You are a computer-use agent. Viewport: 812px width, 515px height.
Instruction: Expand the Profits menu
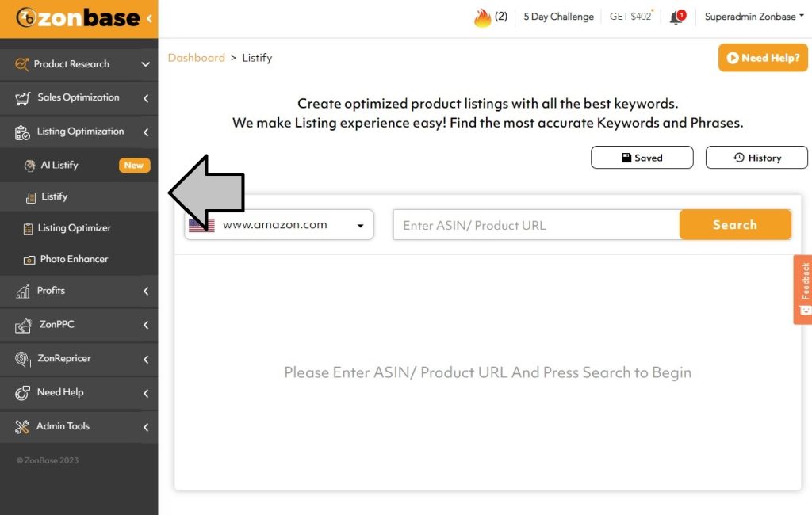[146, 291]
